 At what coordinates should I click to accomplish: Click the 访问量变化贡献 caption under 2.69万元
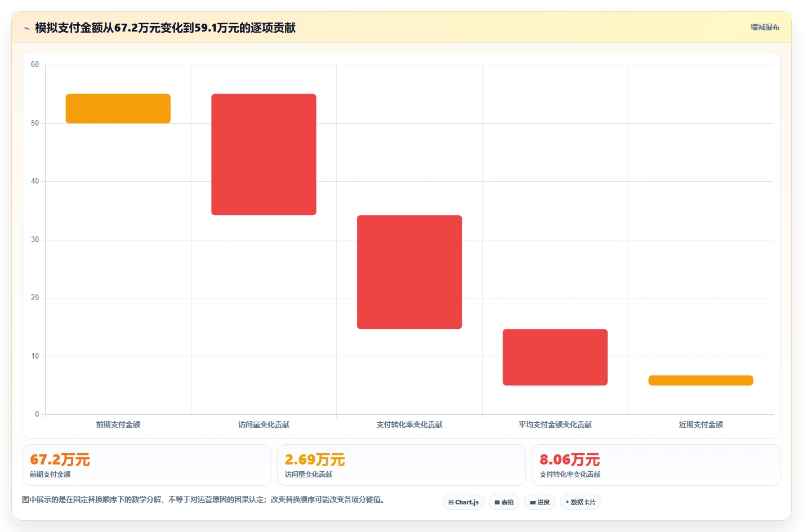pos(309,475)
